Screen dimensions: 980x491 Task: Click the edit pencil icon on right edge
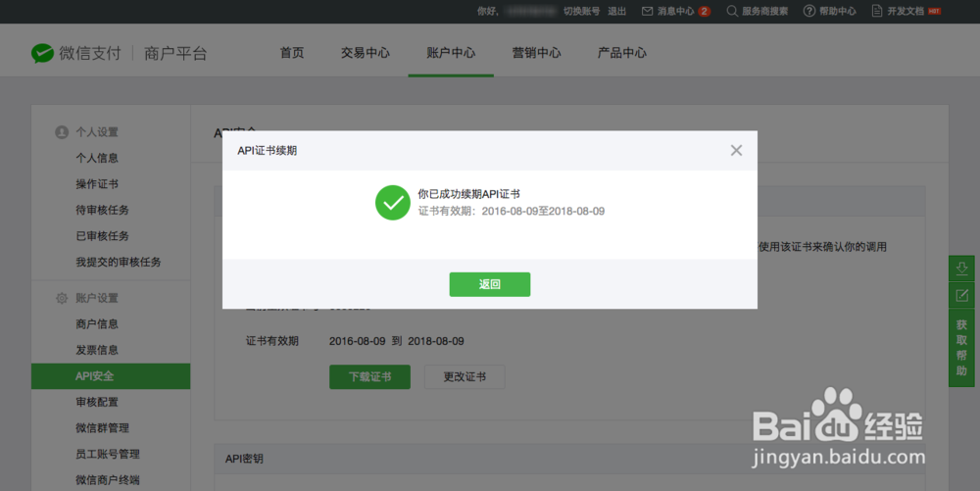coord(961,295)
